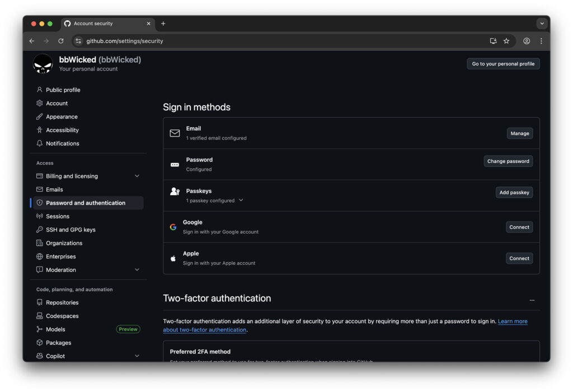Open Emails settings page
573x392 pixels.
click(x=88, y=189)
